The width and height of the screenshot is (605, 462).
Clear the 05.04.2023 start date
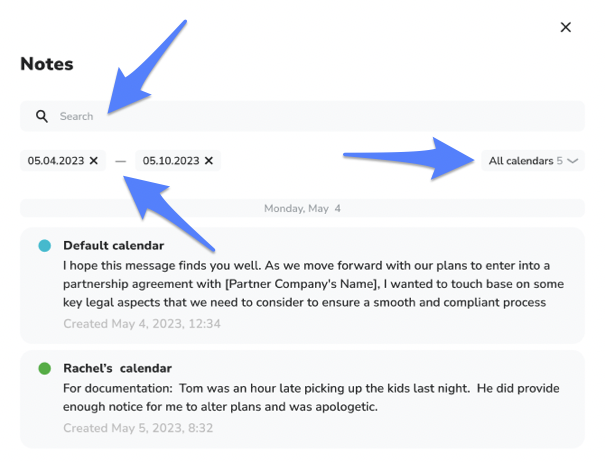[94, 160]
